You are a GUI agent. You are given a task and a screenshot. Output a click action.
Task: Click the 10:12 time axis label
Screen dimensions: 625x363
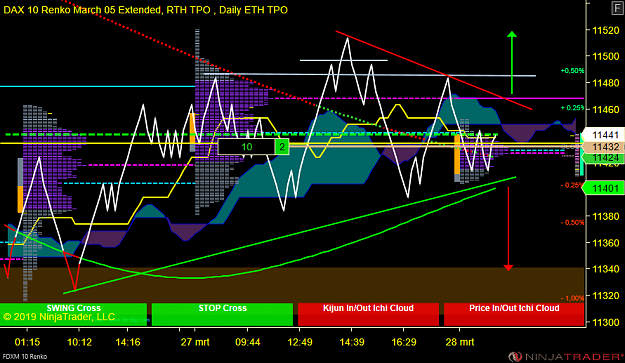pyautogui.click(x=79, y=342)
